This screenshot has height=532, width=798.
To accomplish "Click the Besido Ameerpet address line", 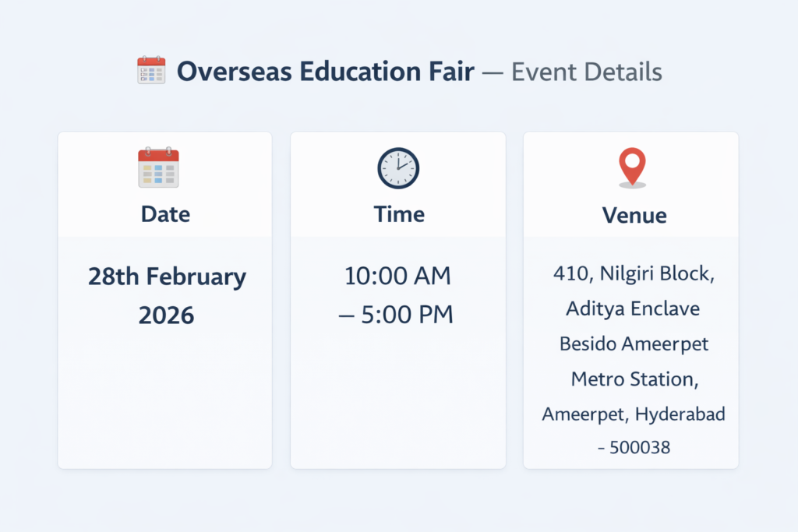I will (634, 344).
